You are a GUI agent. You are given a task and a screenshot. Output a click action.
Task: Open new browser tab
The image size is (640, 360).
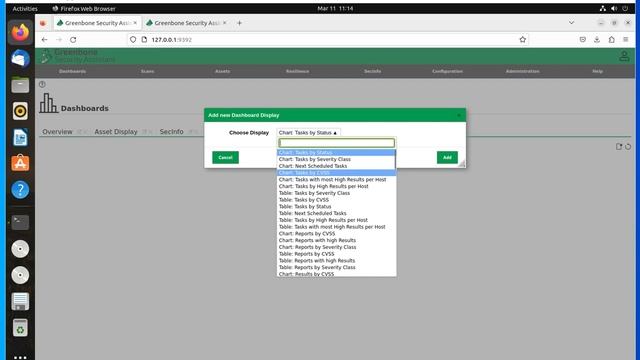[x=239, y=23]
